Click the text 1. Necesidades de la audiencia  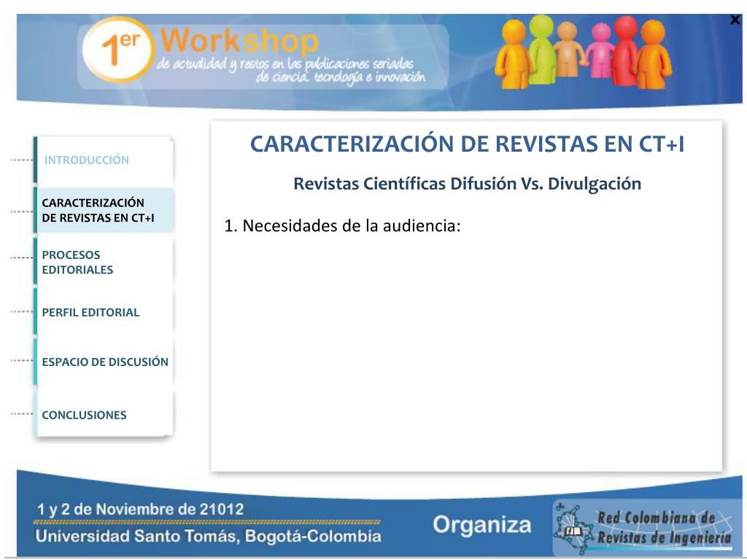click(343, 226)
